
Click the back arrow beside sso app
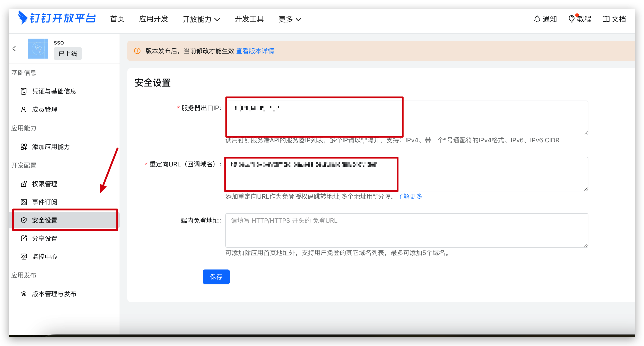pyautogui.click(x=15, y=49)
